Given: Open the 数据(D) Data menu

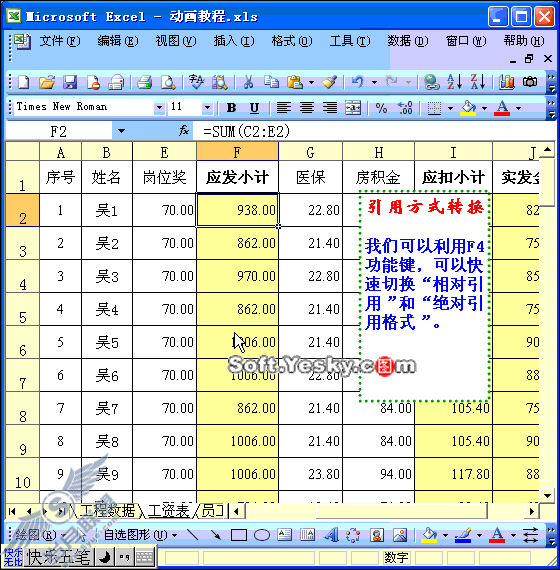Looking at the screenshot, I should [408, 41].
